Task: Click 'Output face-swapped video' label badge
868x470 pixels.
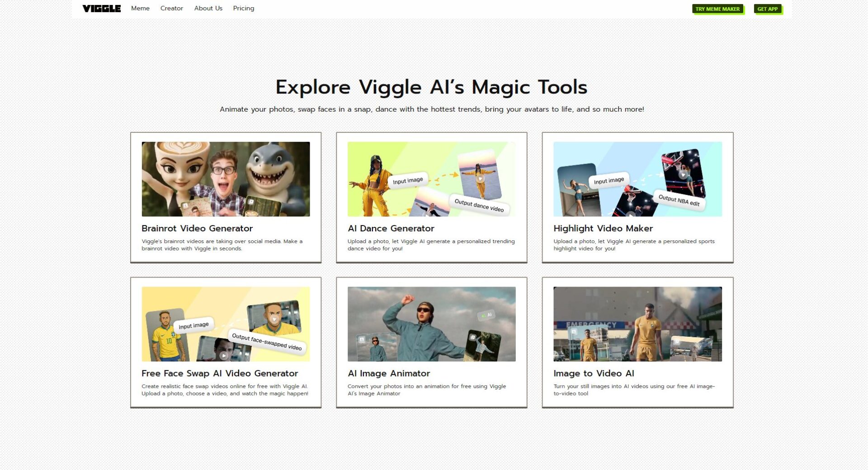Action: [266, 341]
